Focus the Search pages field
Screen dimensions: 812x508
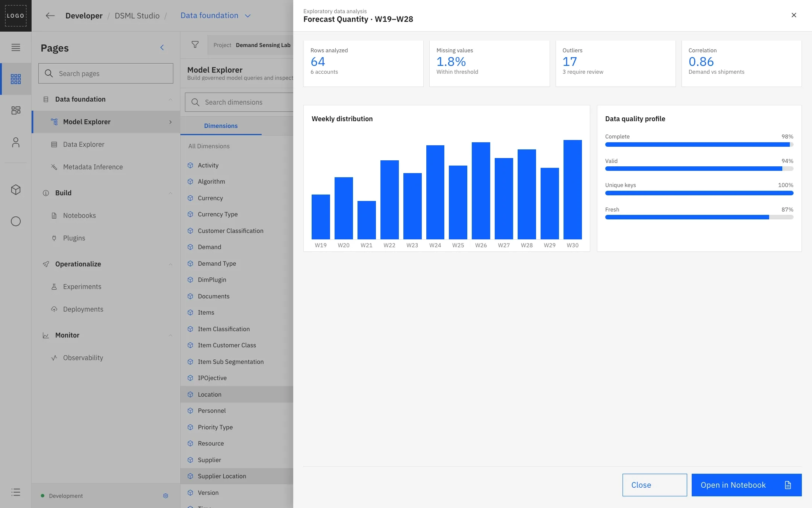pyautogui.click(x=106, y=73)
